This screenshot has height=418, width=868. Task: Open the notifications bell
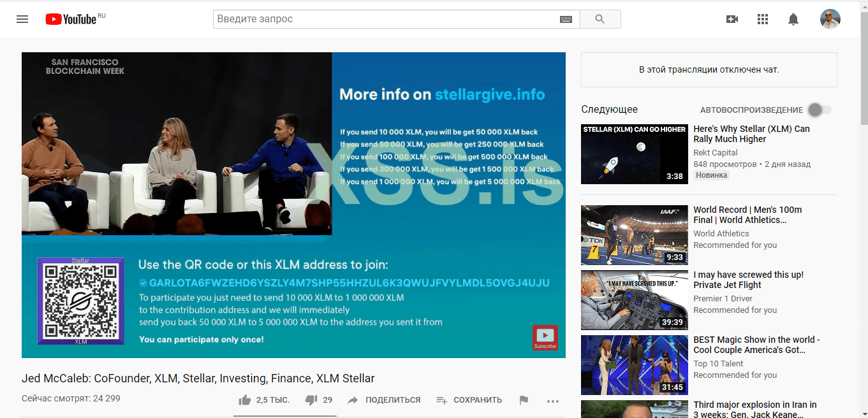coord(793,19)
